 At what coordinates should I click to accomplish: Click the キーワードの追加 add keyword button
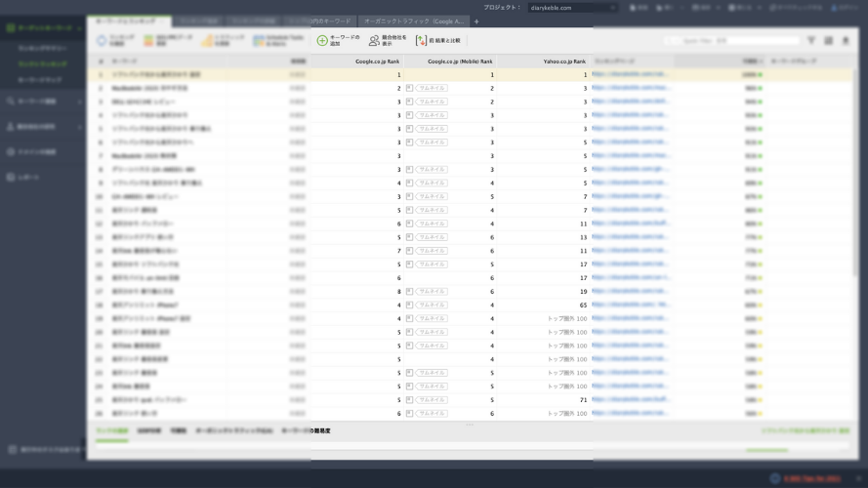[x=338, y=40]
